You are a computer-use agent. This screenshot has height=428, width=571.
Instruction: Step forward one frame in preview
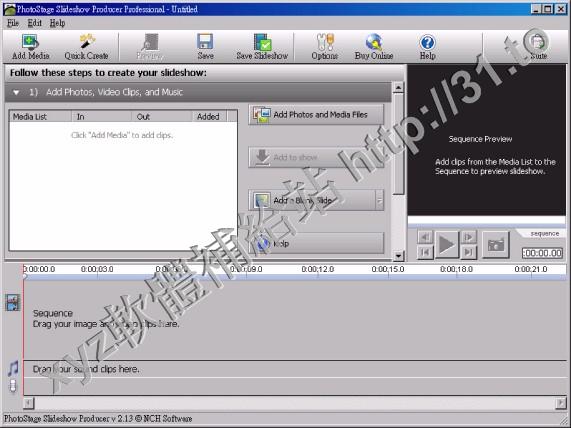(468, 237)
